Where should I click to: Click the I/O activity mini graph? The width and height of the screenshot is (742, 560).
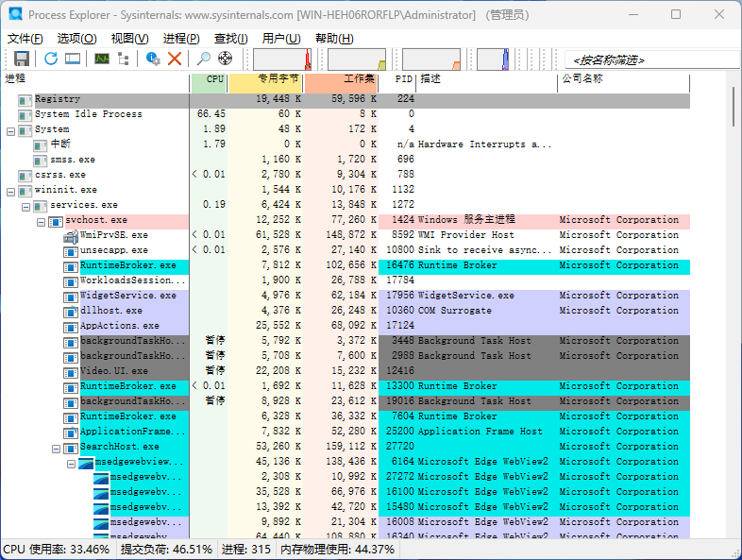point(493,59)
